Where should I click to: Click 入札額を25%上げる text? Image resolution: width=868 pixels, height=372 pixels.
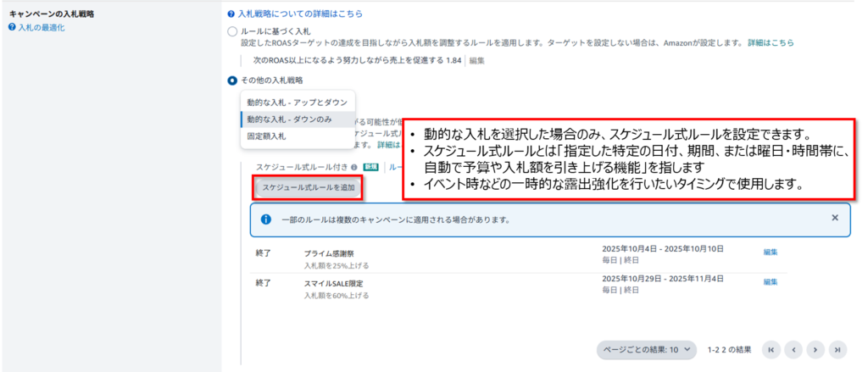tap(336, 266)
